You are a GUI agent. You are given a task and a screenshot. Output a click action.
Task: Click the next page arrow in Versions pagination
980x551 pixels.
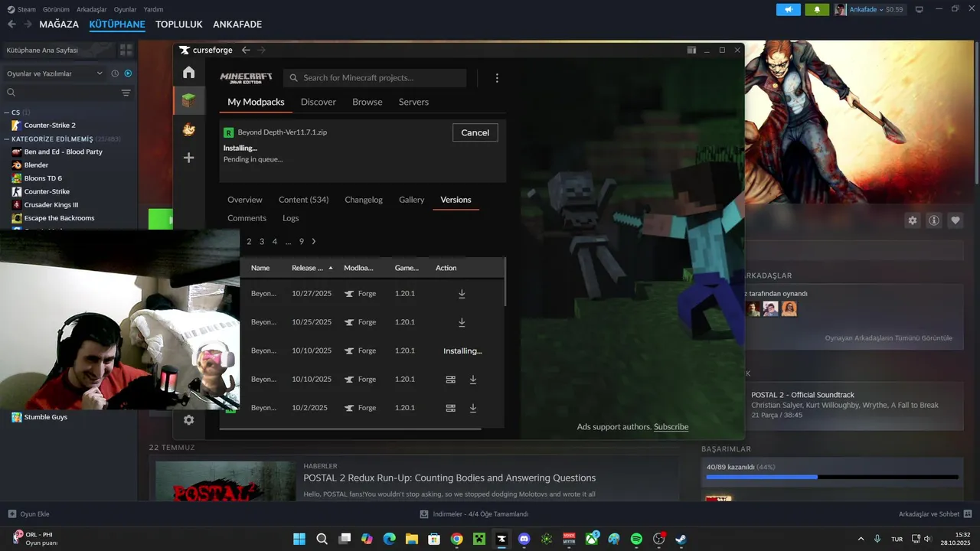[x=314, y=241]
